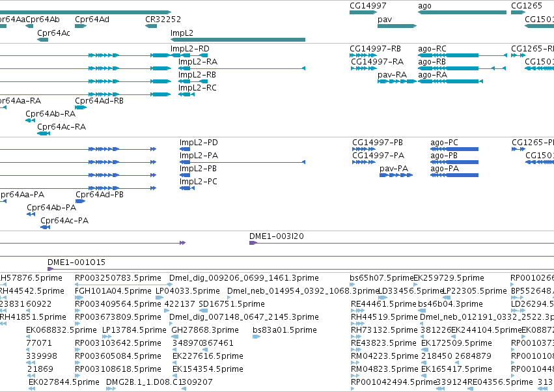Viewport: 554px width, 392px height.
Task: Select the Cpr64Ad gene label
Action: tap(92, 19)
